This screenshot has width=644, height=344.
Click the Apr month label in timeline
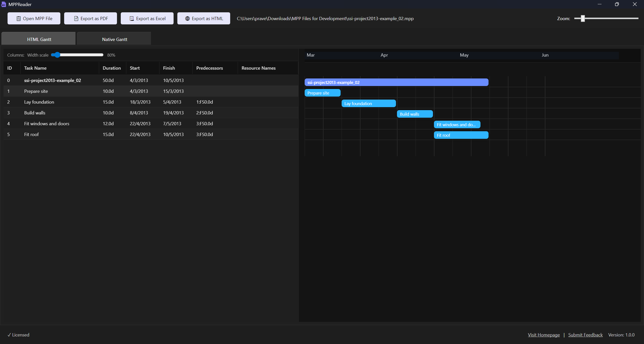[x=384, y=55]
